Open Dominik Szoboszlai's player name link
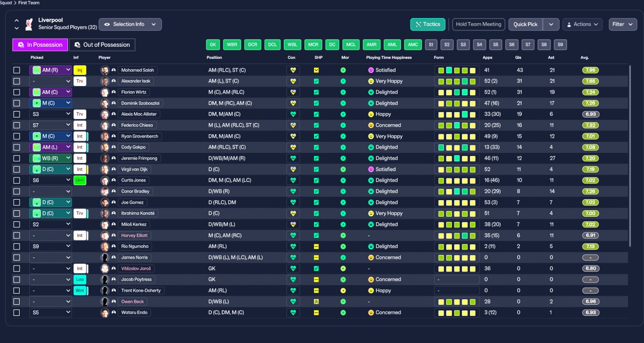This screenshot has height=343, width=644. (140, 103)
